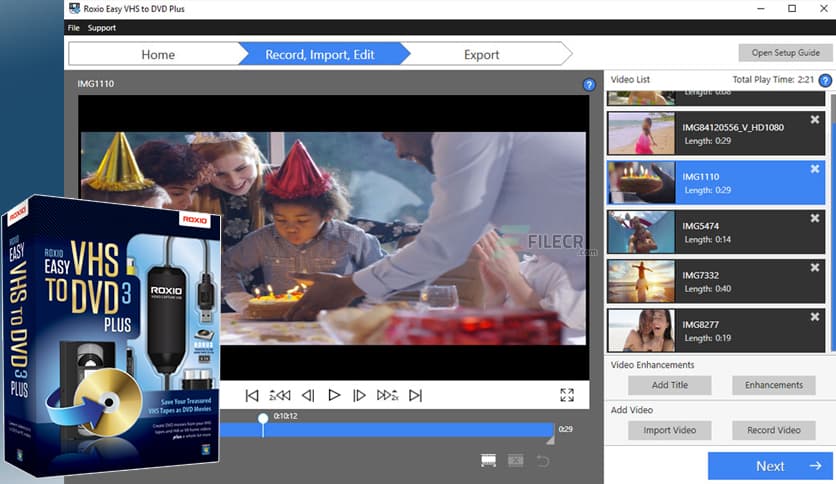Remove IMG7332 from video list
The image size is (836, 484).
[x=815, y=268]
